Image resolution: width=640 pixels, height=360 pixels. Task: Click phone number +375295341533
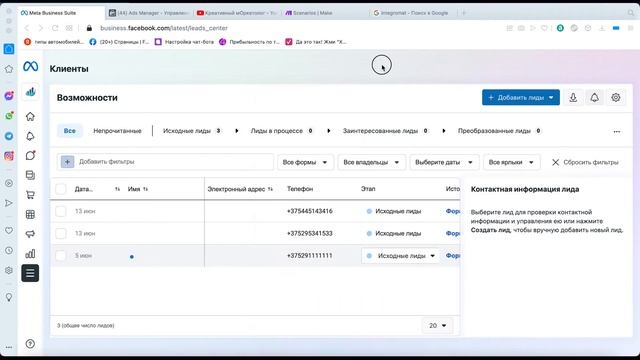click(309, 233)
